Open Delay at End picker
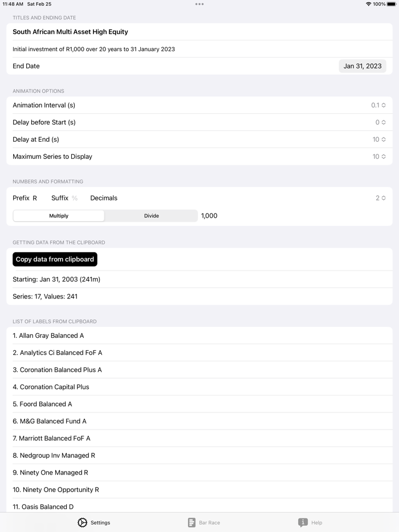 tap(379, 140)
